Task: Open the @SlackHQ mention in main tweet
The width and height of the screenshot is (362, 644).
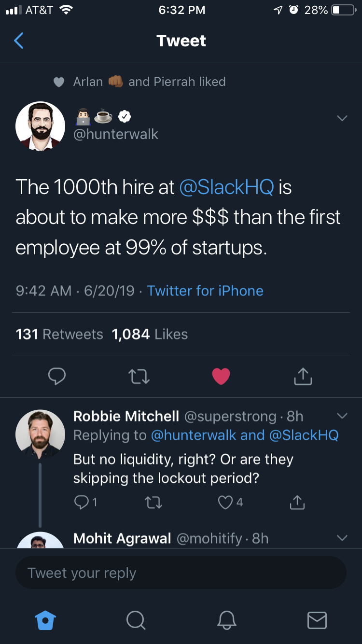Action: point(226,187)
